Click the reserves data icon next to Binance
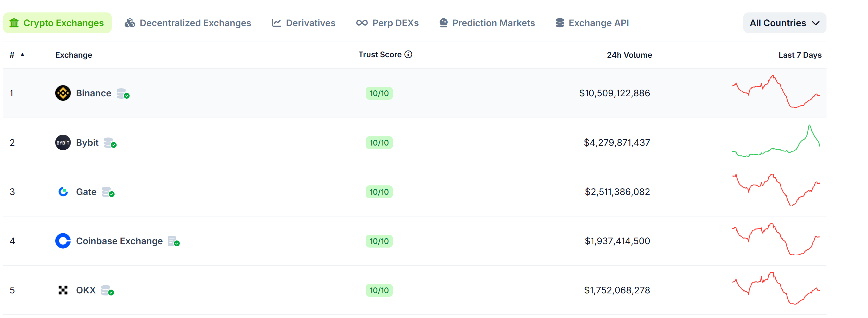Viewport: 868px width, 318px height. coord(123,94)
